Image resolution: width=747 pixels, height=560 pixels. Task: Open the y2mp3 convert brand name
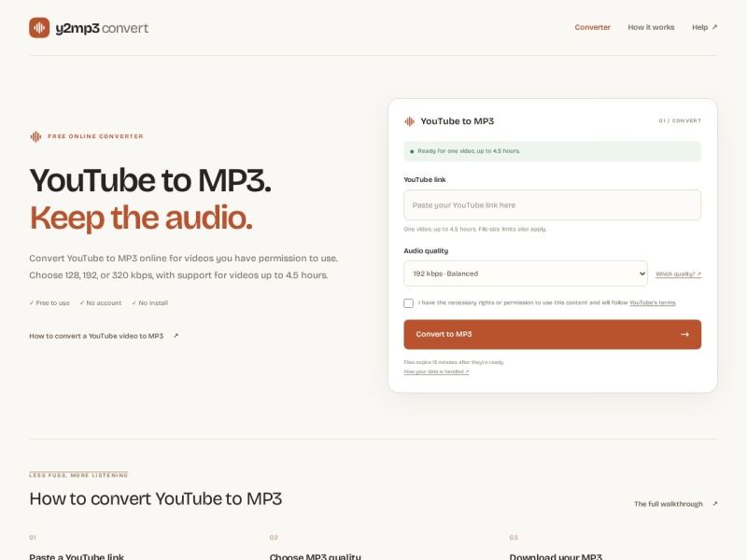pyautogui.click(x=102, y=28)
